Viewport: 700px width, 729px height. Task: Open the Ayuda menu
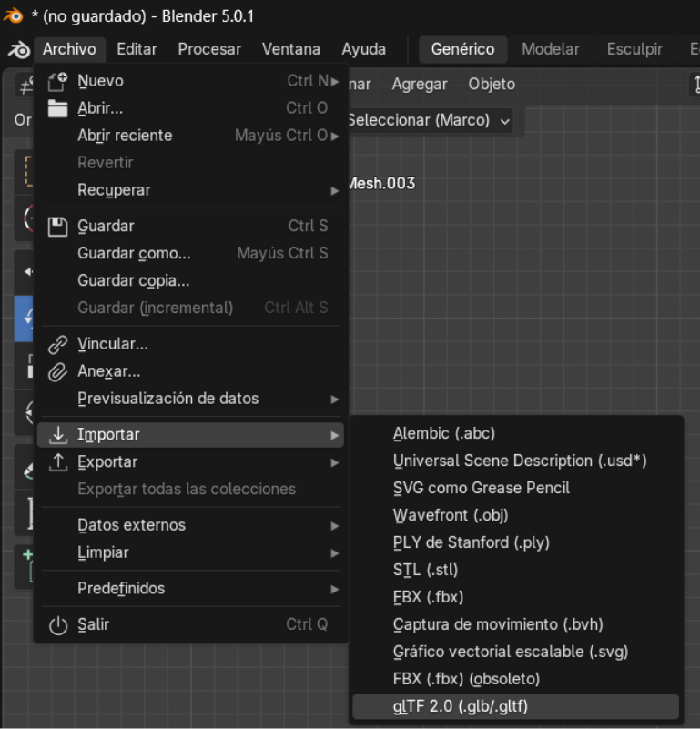pyautogui.click(x=364, y=49)
